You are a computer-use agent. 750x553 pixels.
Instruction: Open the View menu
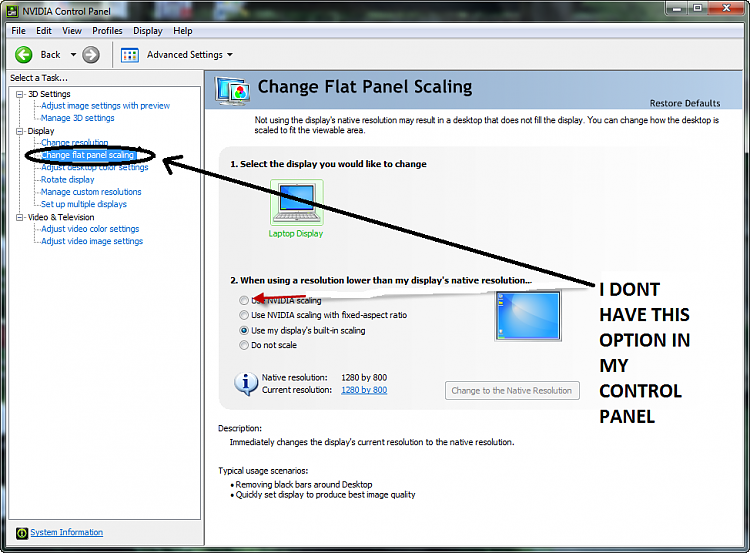72,31
